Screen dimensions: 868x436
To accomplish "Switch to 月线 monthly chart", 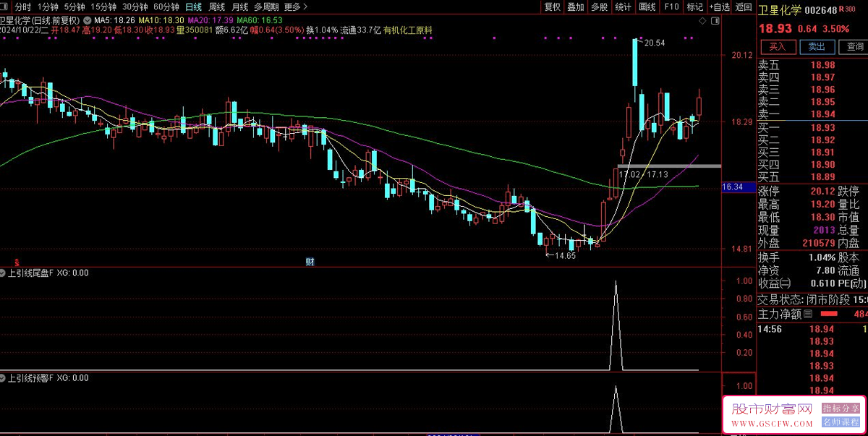I will pyautogui.click(x=240, y=7).
